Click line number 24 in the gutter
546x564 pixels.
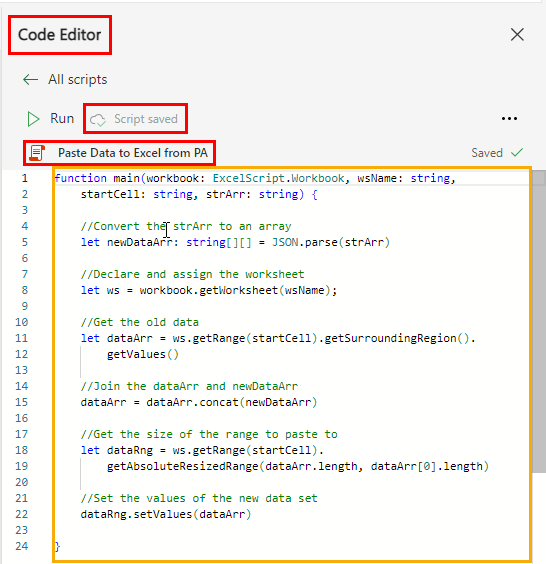22,546
